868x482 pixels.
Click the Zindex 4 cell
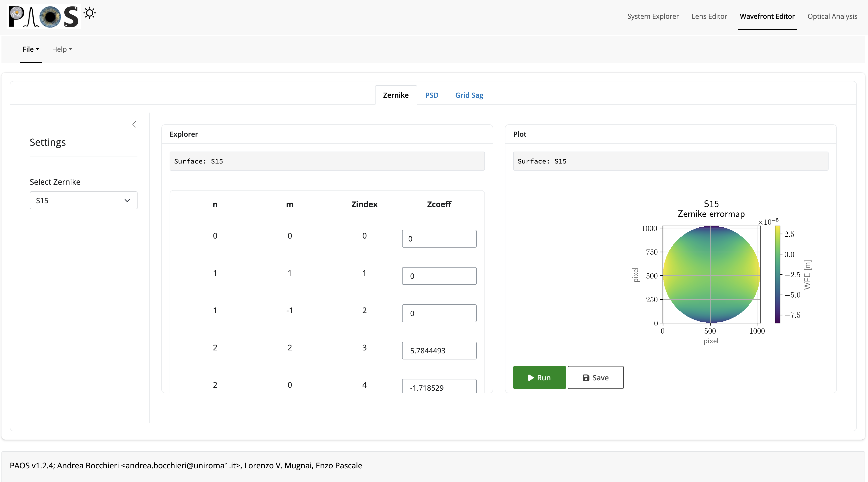point(364,385)
